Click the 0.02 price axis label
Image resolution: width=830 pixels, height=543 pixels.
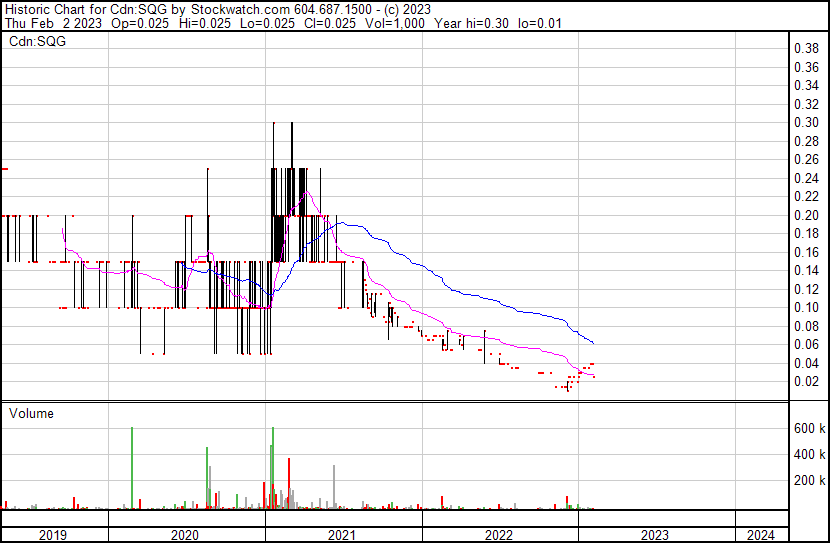point(806,381)
